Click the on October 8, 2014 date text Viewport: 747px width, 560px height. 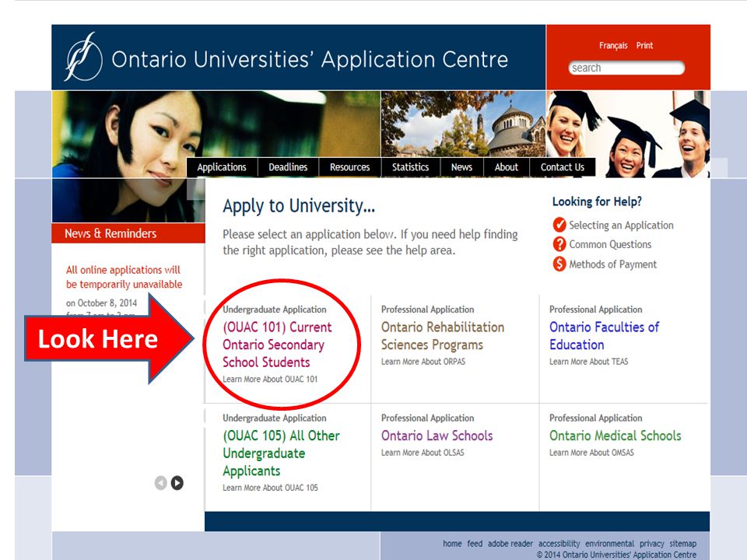pyautogui.click(x=101, y=303)
